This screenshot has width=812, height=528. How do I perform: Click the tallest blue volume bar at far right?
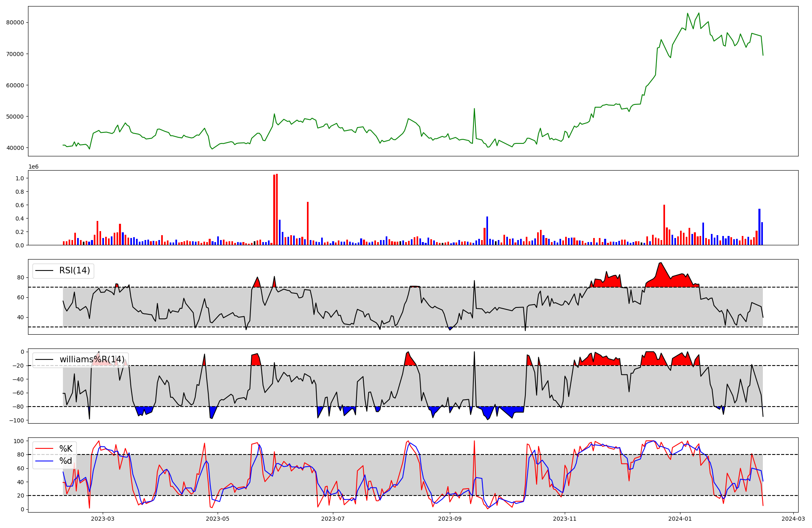coord(759,227)
